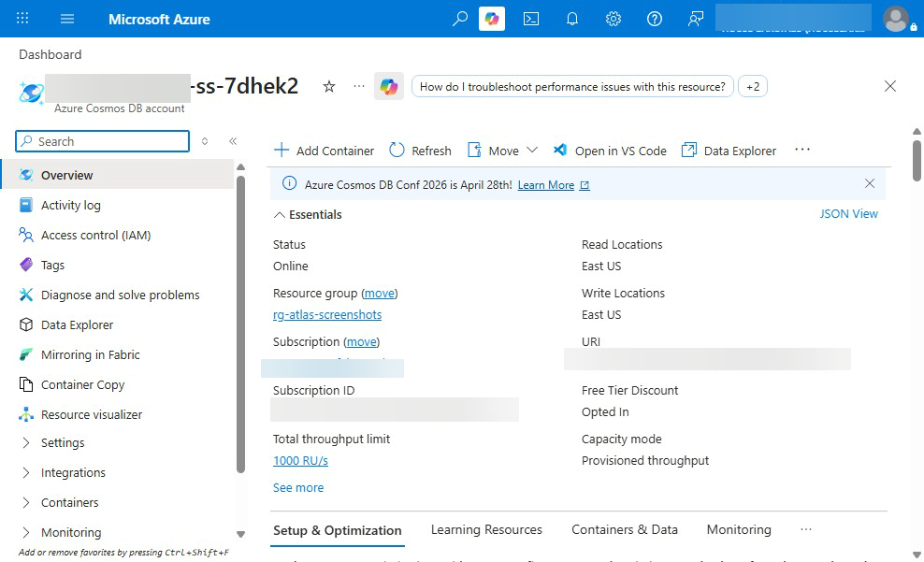The image size is (924, 562).
Task: Open Overview in the sidebar
Action: [118, 175]
